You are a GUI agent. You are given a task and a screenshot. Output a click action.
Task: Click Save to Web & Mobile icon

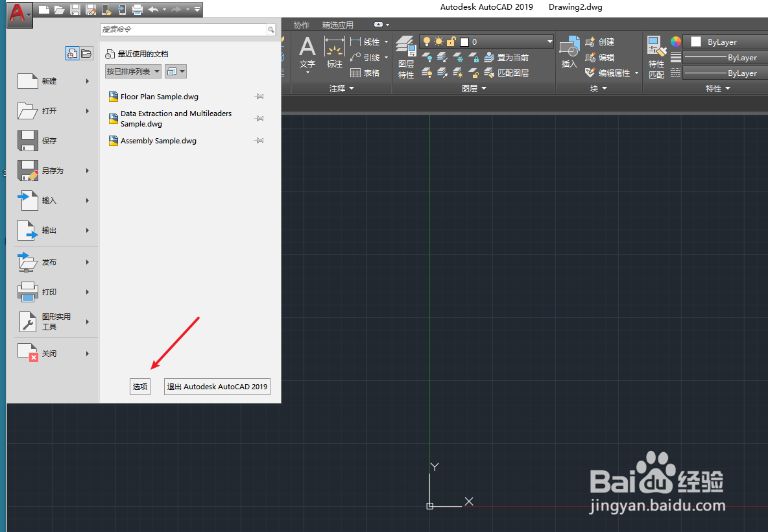point(122,9)
